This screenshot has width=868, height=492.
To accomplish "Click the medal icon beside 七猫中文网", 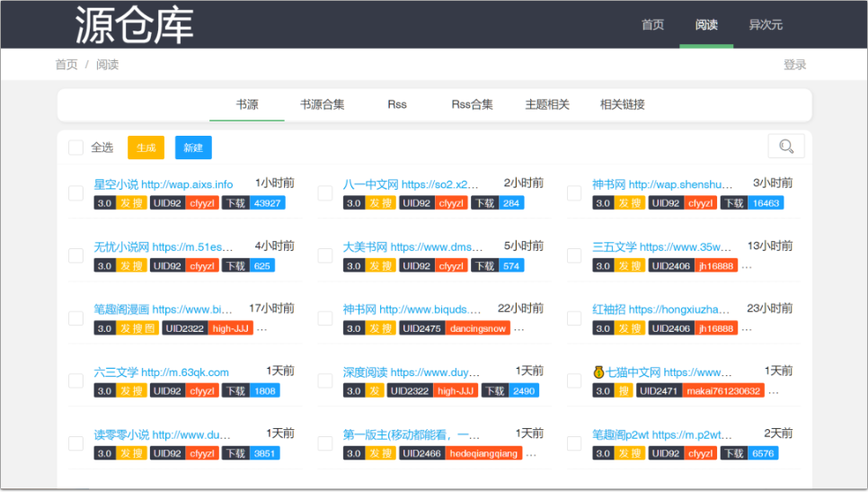I will pos(598,371).
